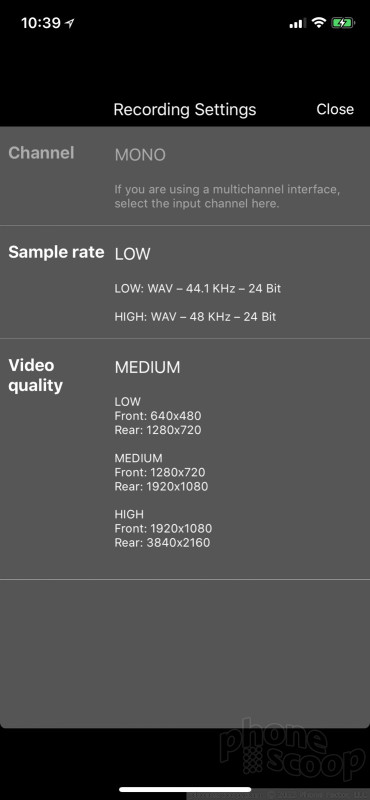Choose LOW: WAV 44.1 KHz option

(x=198, y=289)
